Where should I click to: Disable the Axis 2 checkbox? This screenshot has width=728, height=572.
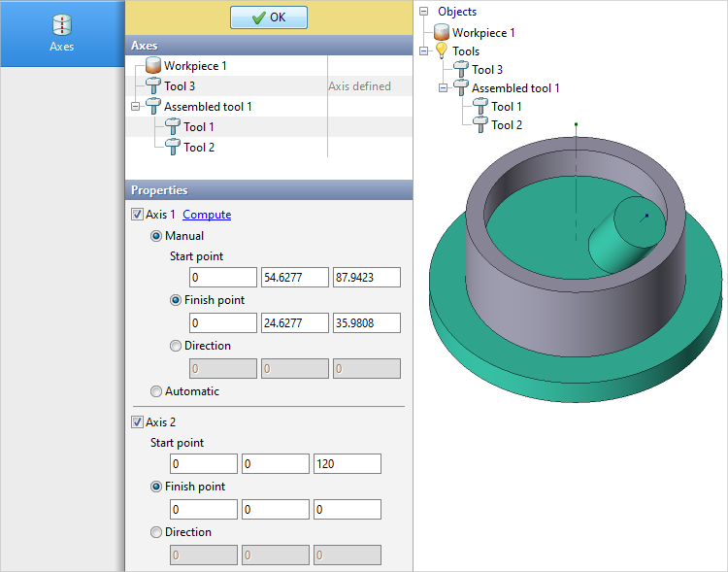coord(137,422)
